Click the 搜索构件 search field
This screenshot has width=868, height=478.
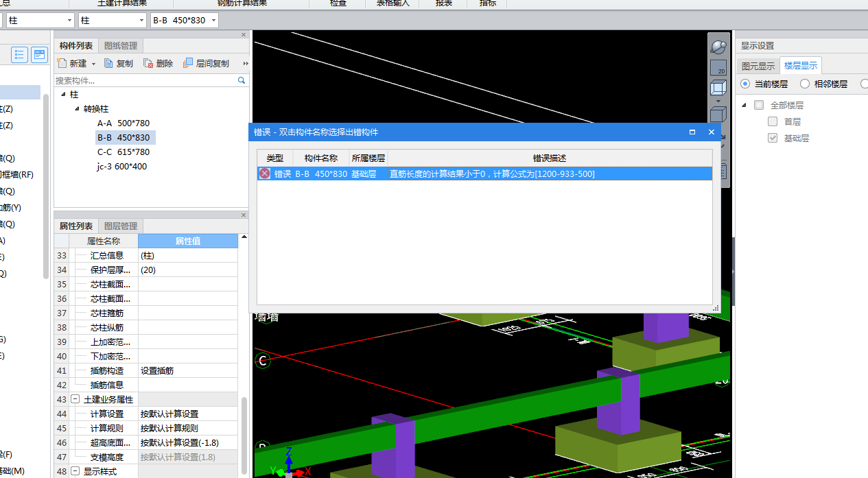pos(145,80)
